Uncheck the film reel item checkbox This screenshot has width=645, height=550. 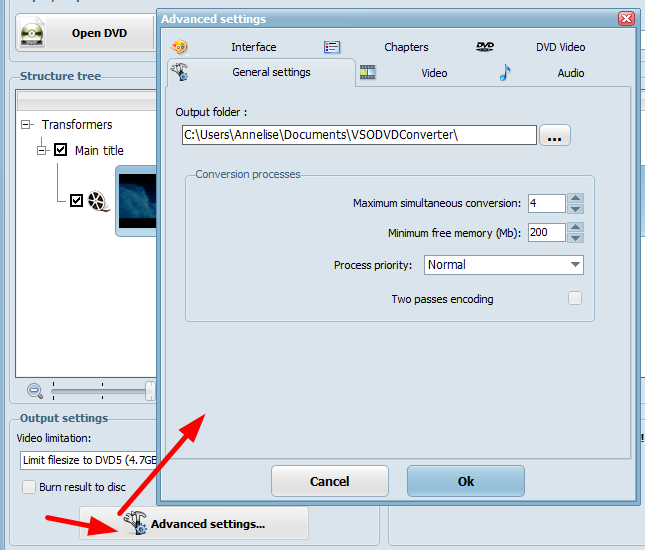click(76, 201)
